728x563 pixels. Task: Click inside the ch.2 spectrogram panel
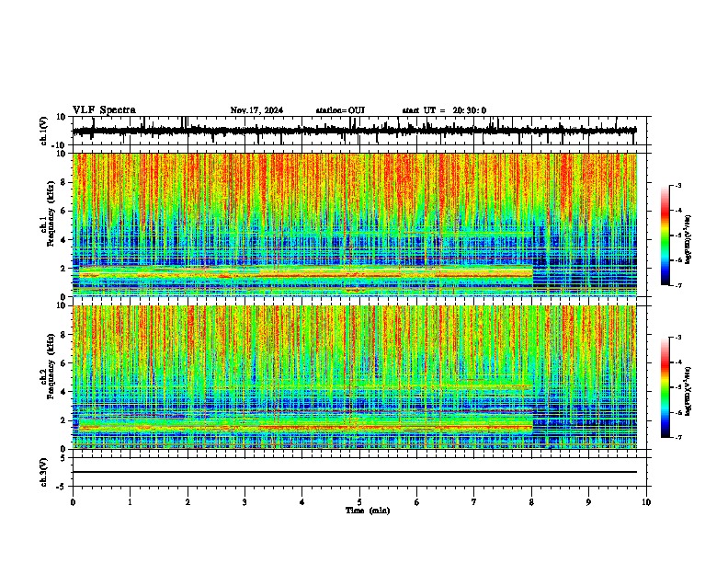pos(355,377)
